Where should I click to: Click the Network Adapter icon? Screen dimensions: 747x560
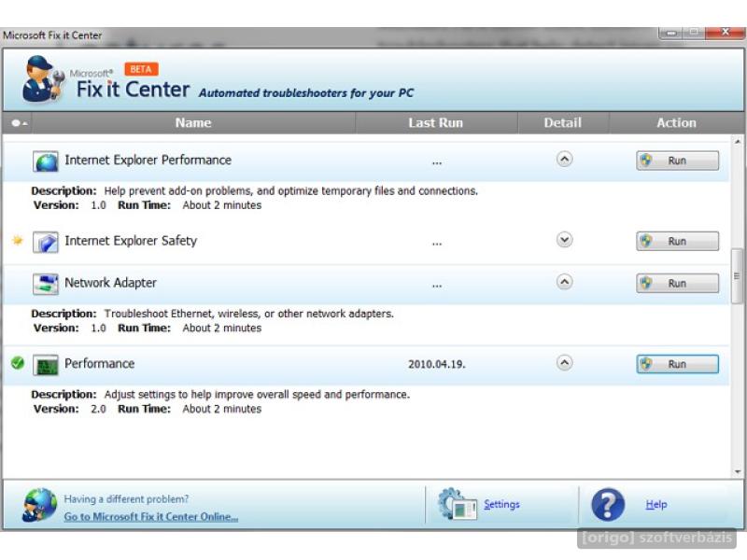[46, 284]
